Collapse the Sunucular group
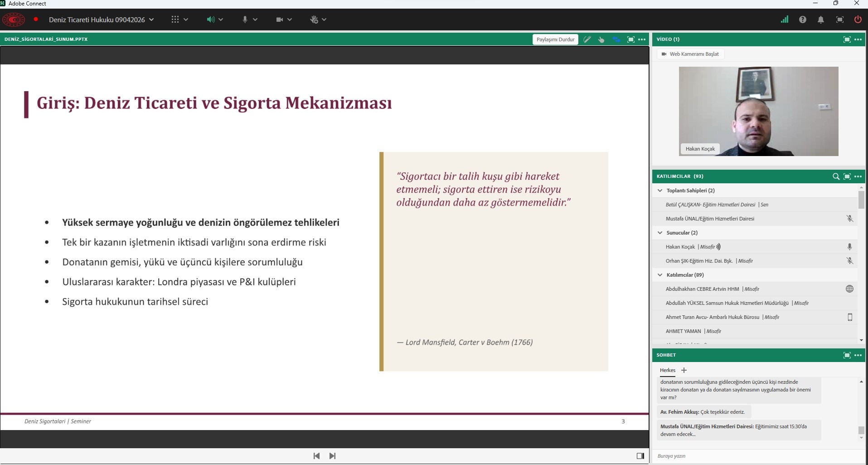The height and width of the screenshot is (465, 868). click(x=660, y=233)
